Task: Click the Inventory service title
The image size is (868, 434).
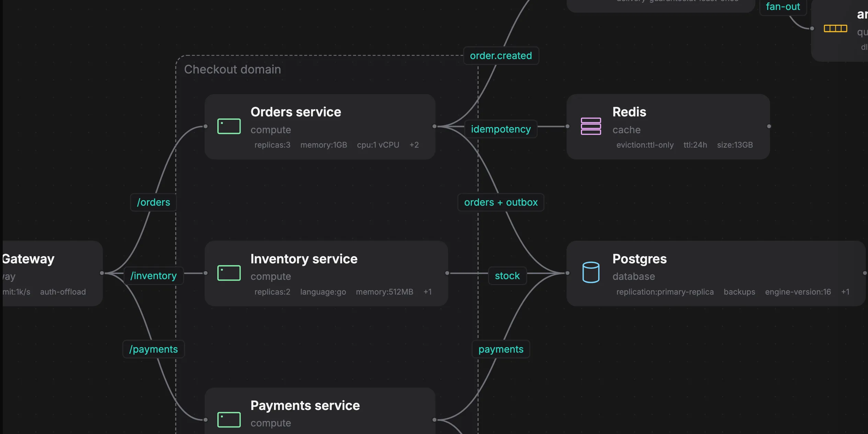Action: click(304, 259)
